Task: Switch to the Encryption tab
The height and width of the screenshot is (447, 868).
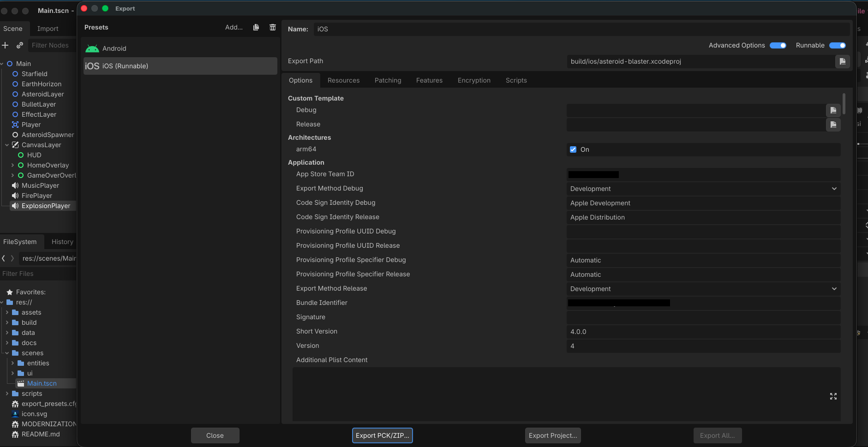Action: tap(473, 80)
